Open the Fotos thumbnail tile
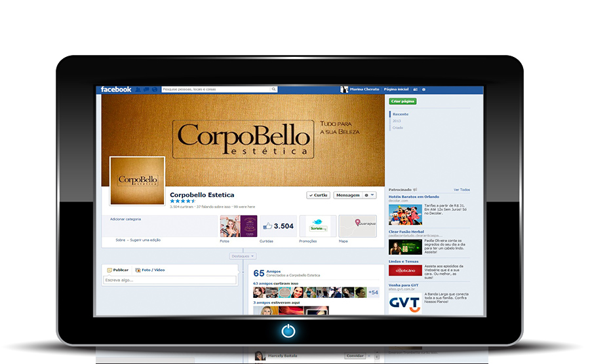 [239, 226]
